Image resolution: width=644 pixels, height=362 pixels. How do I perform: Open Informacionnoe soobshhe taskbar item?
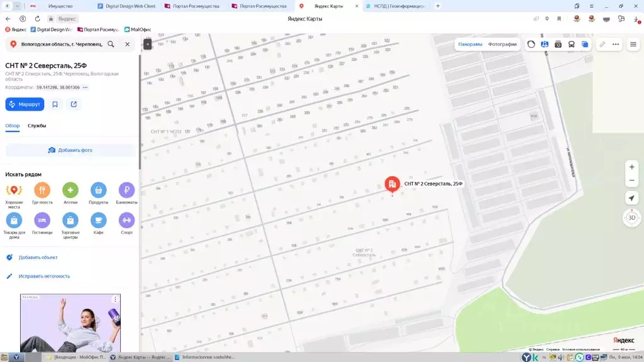(204, 357)
